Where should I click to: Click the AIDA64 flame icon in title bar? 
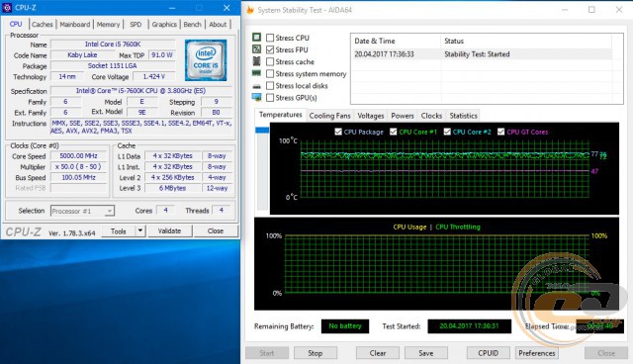tap(250, 10)
